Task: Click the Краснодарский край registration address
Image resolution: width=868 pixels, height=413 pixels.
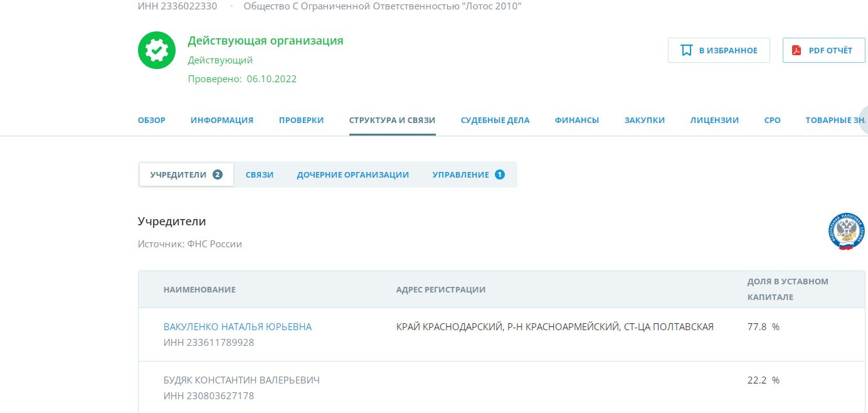Action: pyautogui.click(x=555, y=326)
